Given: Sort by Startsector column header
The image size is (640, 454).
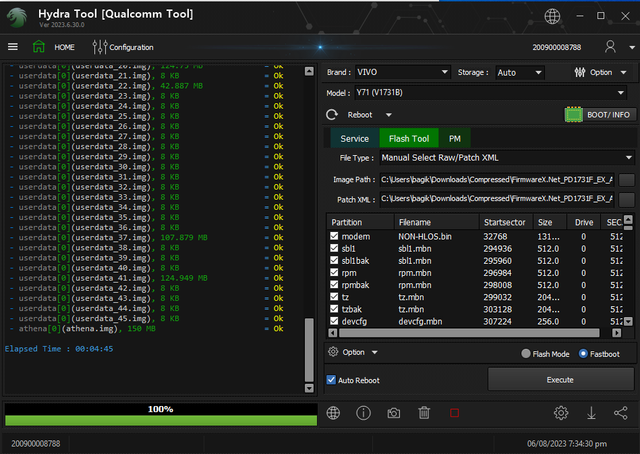Looking at the screenshot, I should click(x=506, y=222).
